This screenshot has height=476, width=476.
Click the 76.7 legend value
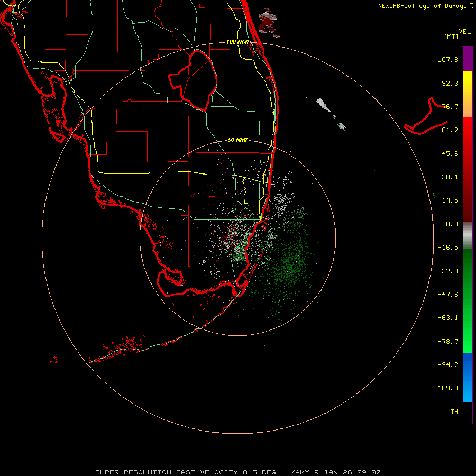coord(450,106)
